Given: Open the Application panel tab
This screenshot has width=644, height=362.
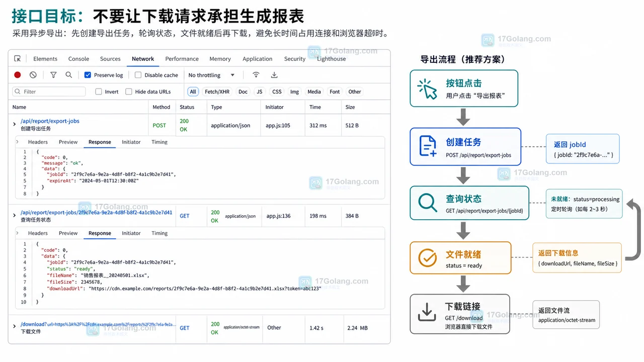Looking at the screenshot, I should (x=257, y=59).
